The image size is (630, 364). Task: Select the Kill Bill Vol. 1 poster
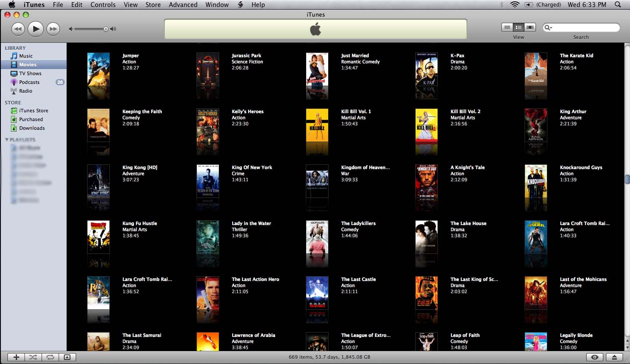[317, 125]
